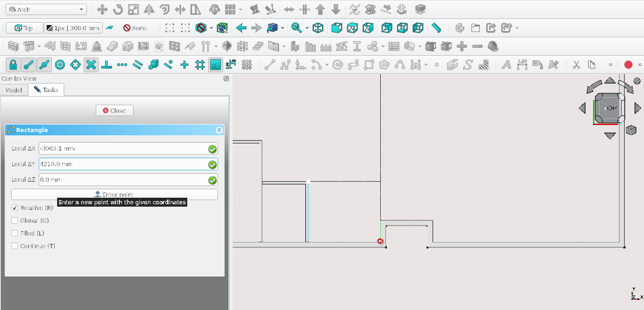Toggle the snap lock icon
644x310 pixels.
(x=13, y=65)
